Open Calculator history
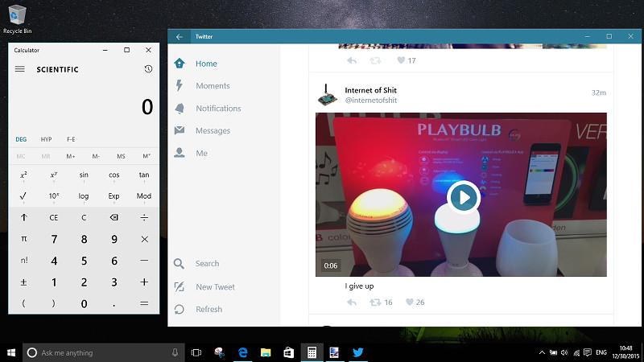The width and height of the screenshot is (644, 362). [148, 69]
